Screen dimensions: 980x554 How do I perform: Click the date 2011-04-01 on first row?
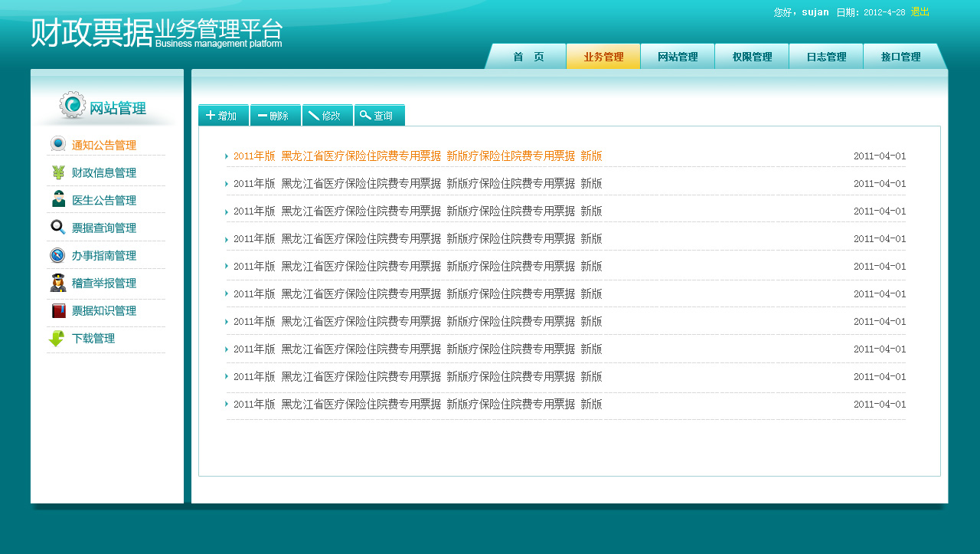pyautogui.click(x=880, y=156)
